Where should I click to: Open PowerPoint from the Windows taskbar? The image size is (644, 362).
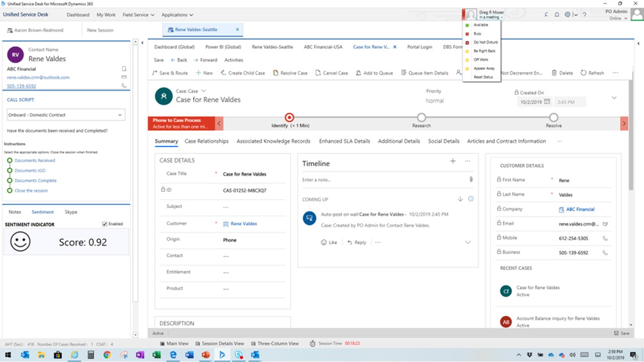point(205,355)
